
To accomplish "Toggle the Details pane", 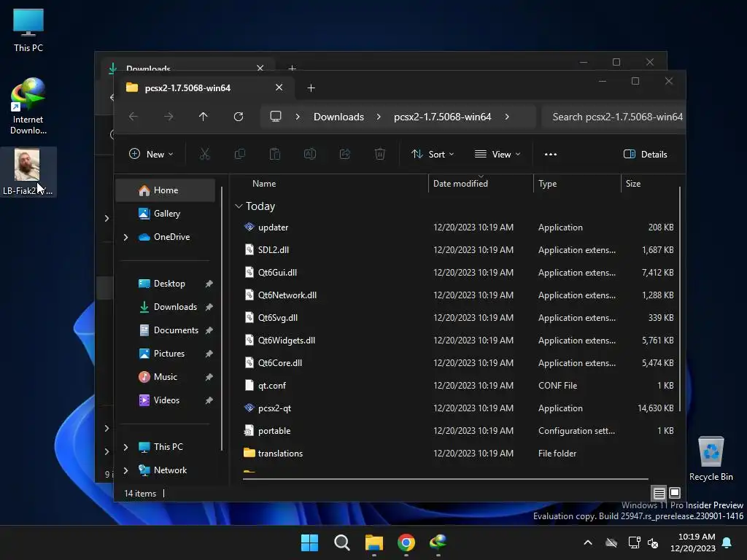I will (x=645, y=154).
